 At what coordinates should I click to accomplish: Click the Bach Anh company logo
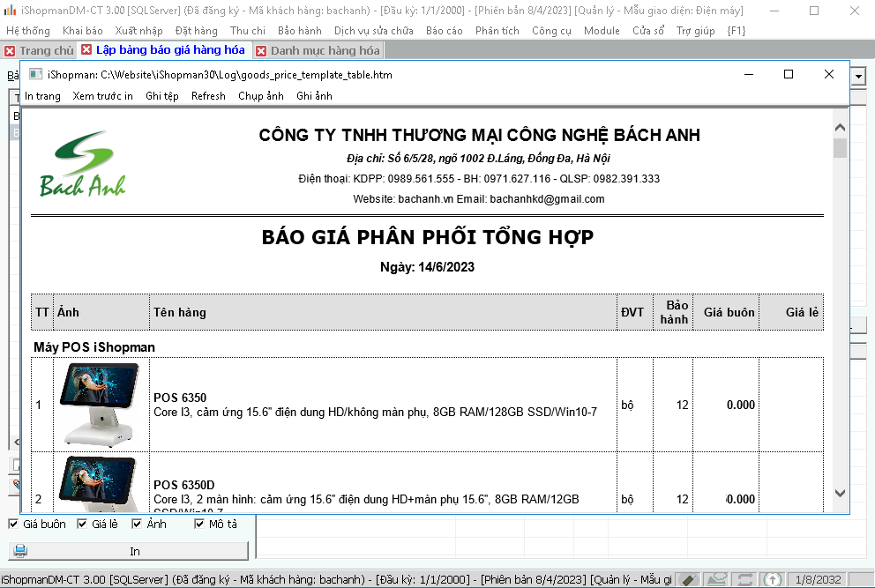(83, 163)
